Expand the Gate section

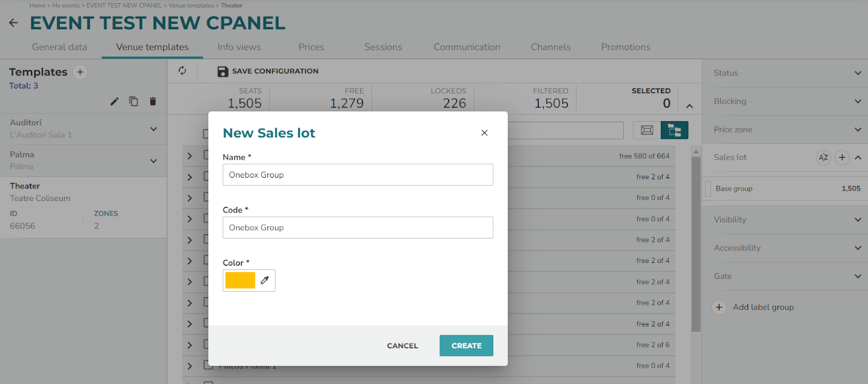[858, 276]
